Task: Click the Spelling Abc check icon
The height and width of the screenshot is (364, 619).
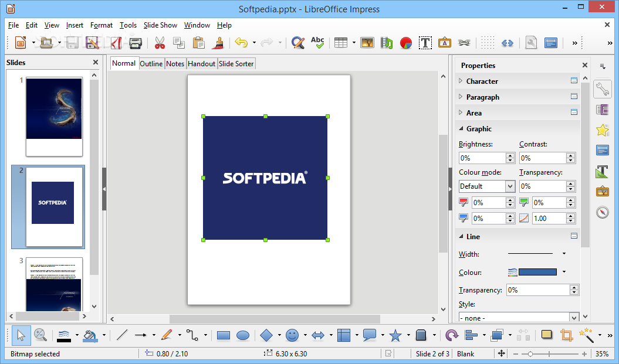Action: pos(317,43)
